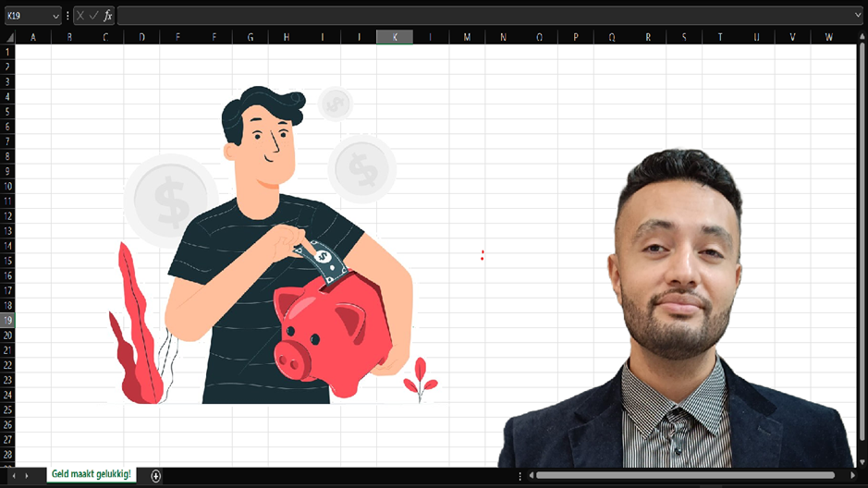Open the Name Box dropdown arrow

click(55, 16)
